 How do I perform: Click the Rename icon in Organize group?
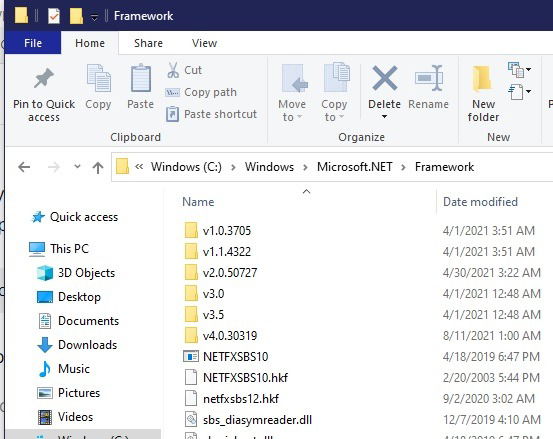click(x=429, y=78)
